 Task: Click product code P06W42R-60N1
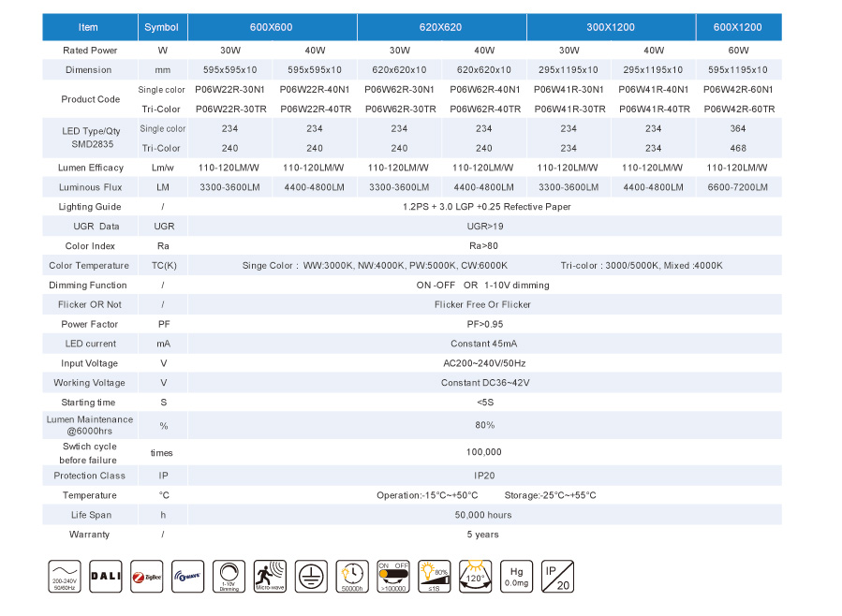click(x=739, y=89)
